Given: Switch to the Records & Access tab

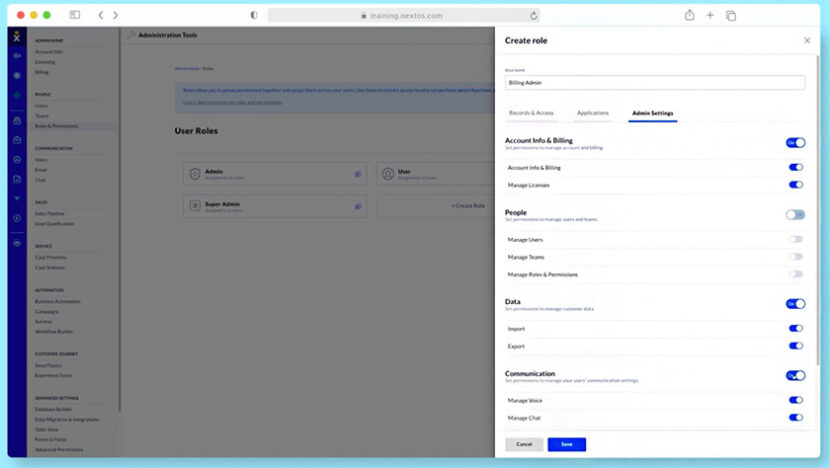Looking at the screenshot, I should (531, 113).
